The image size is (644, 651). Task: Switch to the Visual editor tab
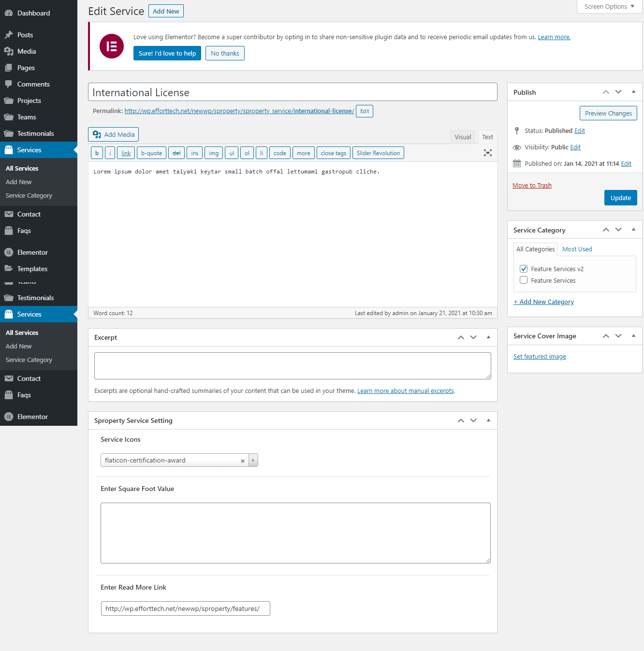tap(463, 137)
